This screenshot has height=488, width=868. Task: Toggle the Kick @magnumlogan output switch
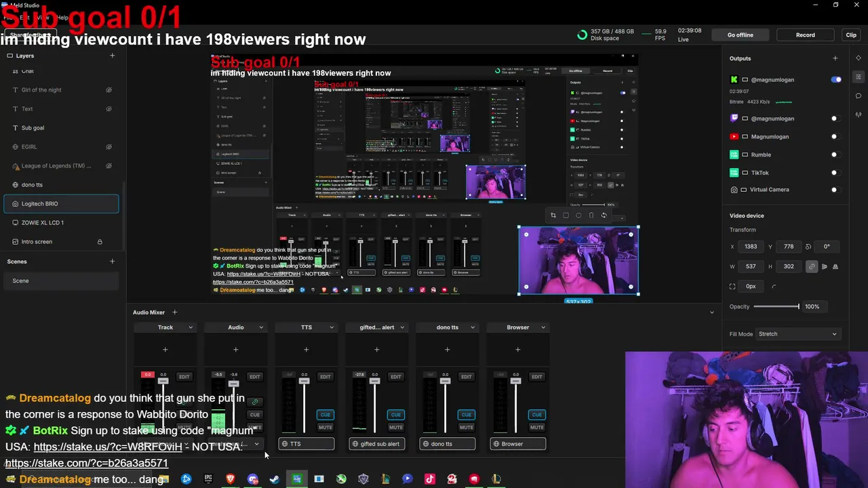(x=836, y=79)
